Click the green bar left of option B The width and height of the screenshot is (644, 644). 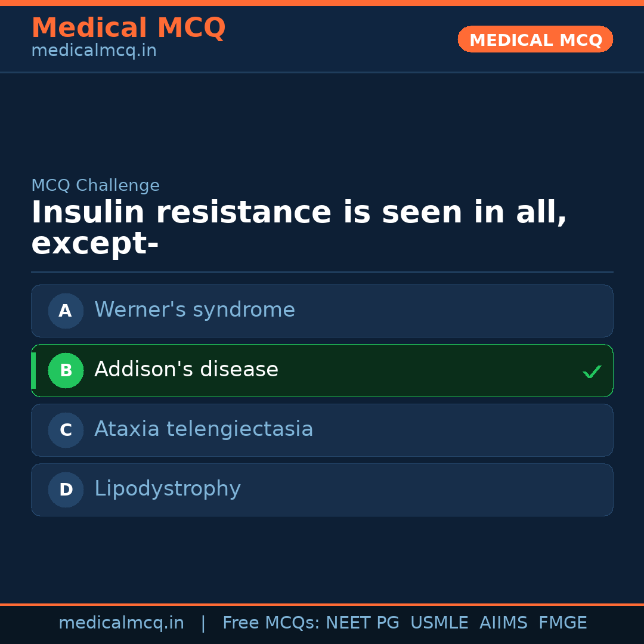[33, 370]
